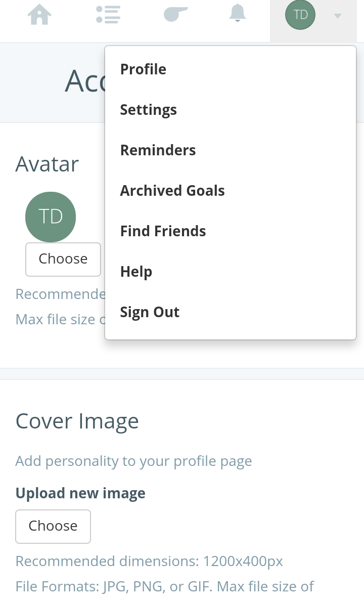
Task: Go to the Home icon
Action: (39, 14)
